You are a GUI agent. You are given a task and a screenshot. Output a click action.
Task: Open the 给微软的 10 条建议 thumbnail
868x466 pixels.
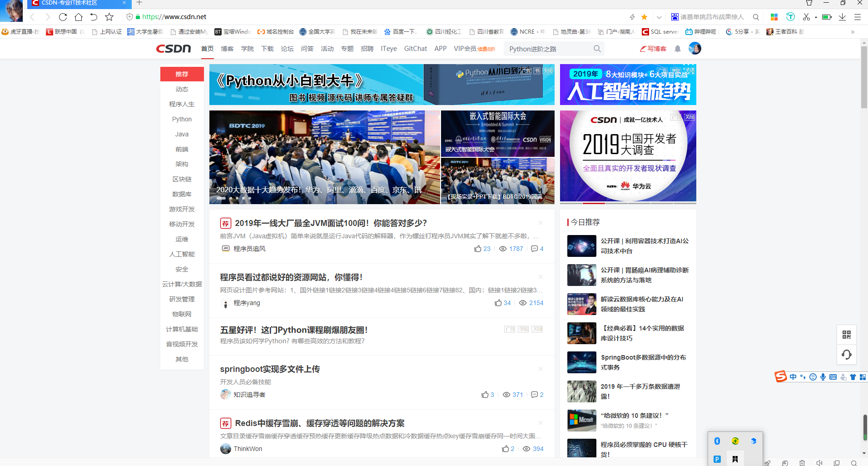581,421
